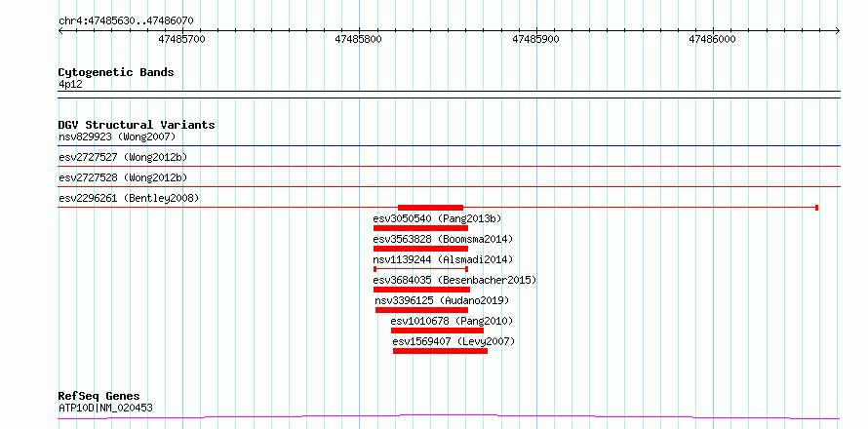Open variant esv1010678 (Pang2010)
The image size is (868, 429).
(x=452, y=321)
